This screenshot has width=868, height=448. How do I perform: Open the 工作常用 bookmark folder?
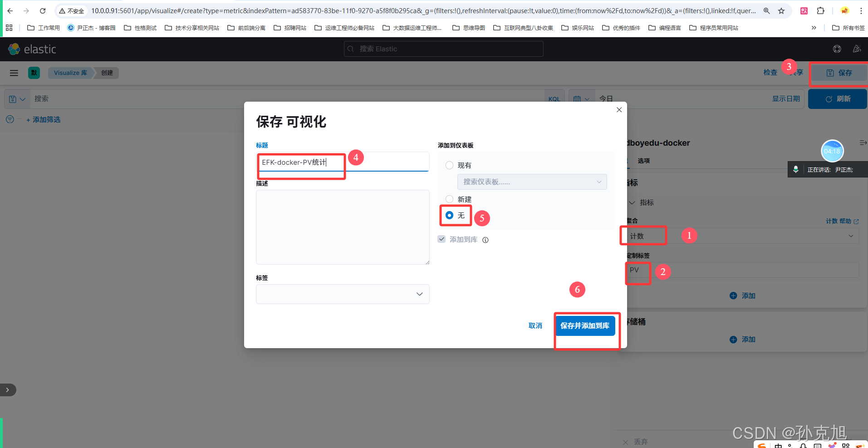pyautogui.click(x=44, y=28)
